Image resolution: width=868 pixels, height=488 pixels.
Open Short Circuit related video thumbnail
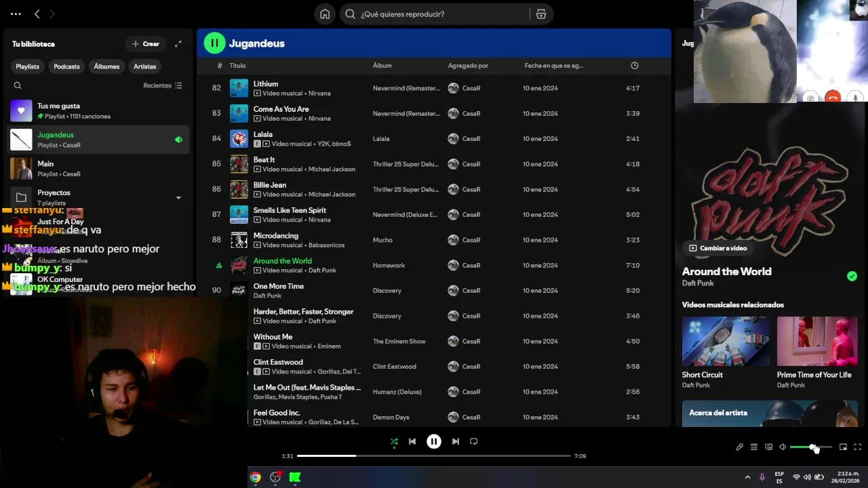click(726, 341)
